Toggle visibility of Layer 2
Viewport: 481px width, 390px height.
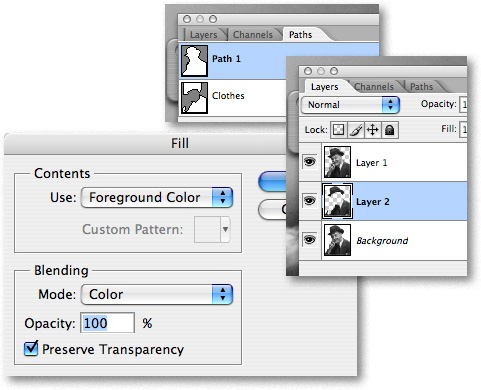pyautogui.click(x=310, y=201)
